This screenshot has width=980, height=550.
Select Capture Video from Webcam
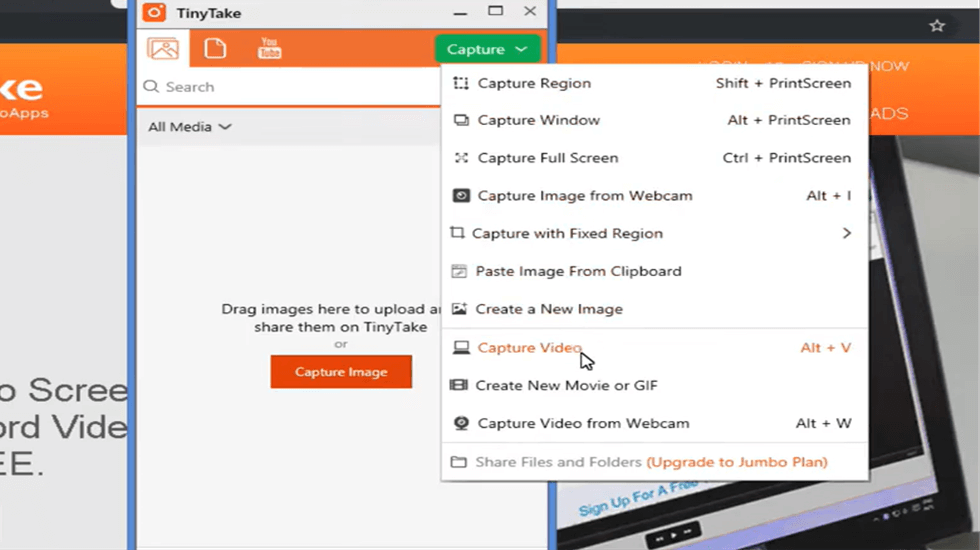[x=654, y=423]
